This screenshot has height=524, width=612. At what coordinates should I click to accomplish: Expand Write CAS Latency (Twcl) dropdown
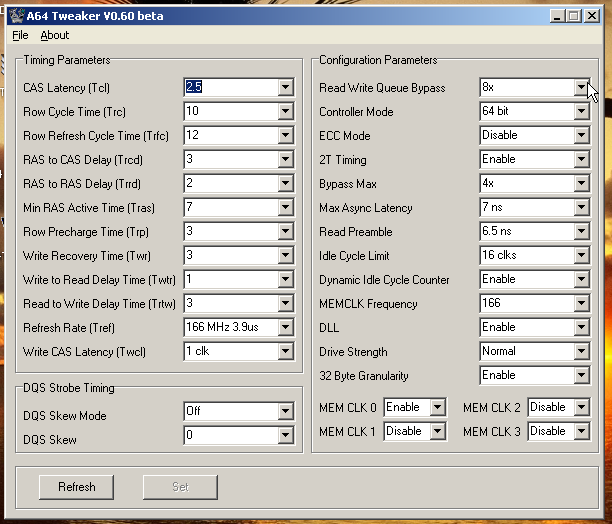point(286,351)
